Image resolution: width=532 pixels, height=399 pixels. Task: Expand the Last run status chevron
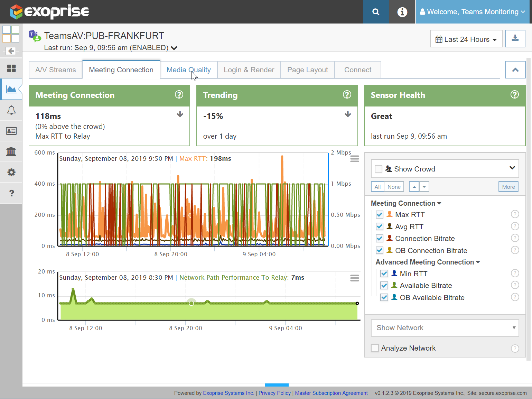click(174, 48)
